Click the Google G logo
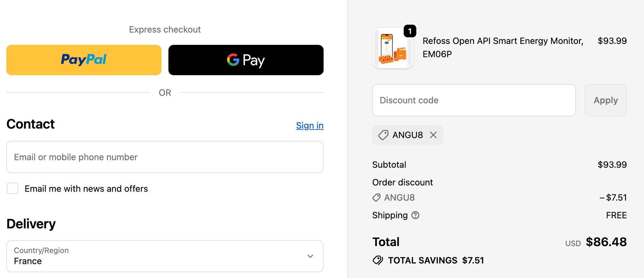 tap(233, 60)
